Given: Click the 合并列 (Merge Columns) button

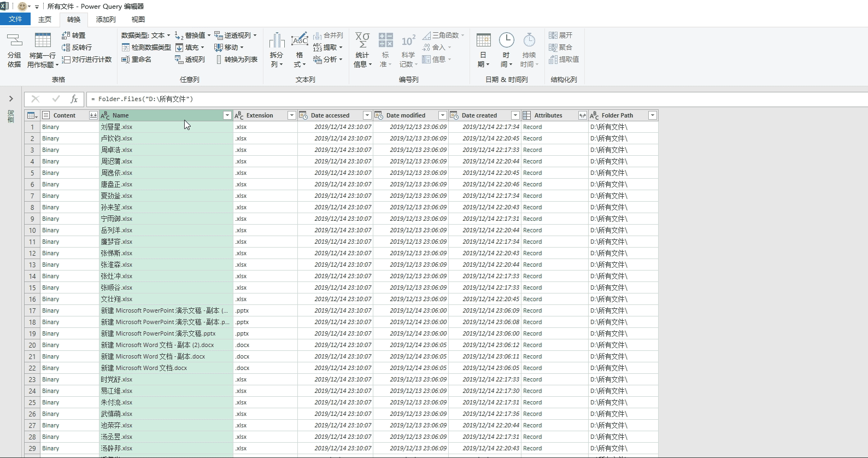Looking at the screenshot, I should pos(328,35).
